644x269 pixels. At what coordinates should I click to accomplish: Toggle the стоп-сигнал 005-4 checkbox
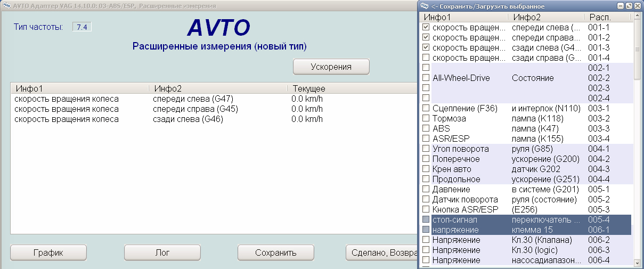[x=426, y=219]
